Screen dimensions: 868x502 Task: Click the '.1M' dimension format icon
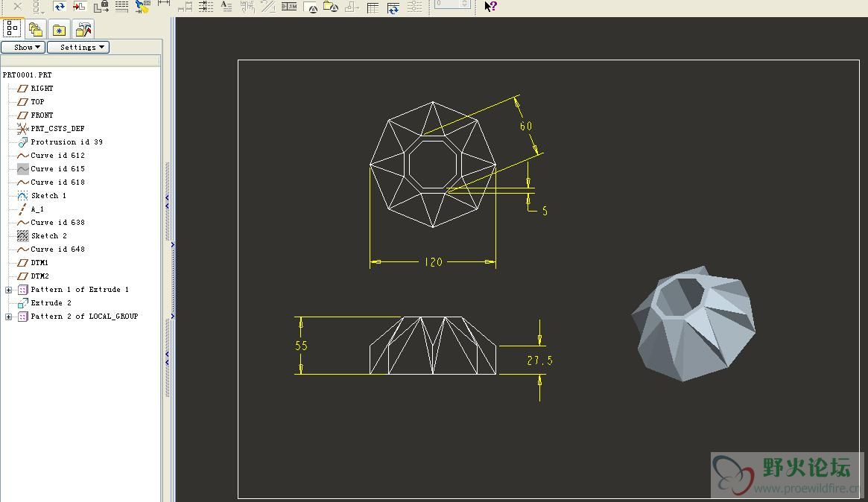[289, 6]
